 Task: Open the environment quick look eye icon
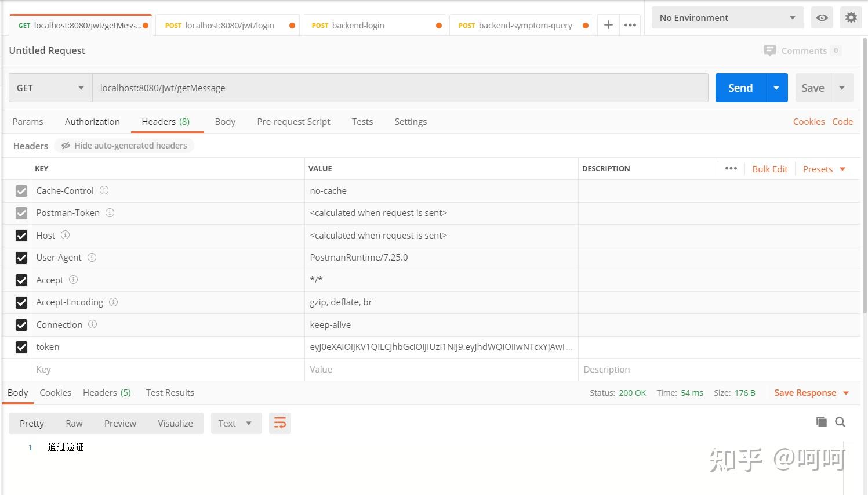pos(822,17)
